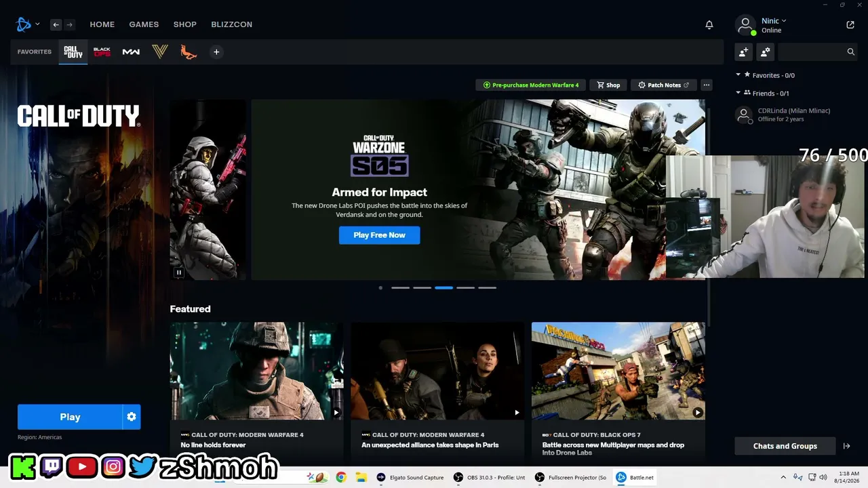Image resolution: width=868 pixels, height=488 pixels.
Task: Open the BLIZZCON tab
Action: coord(232,24)
